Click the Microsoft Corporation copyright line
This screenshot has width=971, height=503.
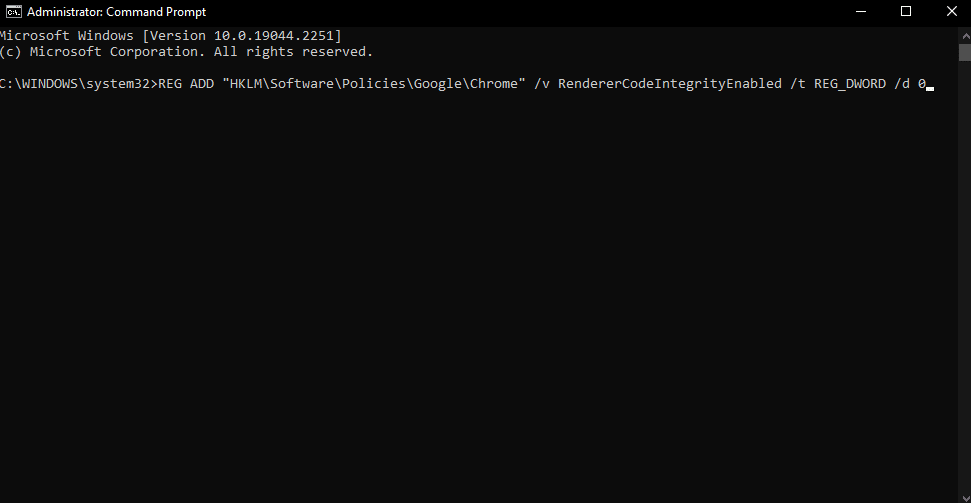(186, 51)
